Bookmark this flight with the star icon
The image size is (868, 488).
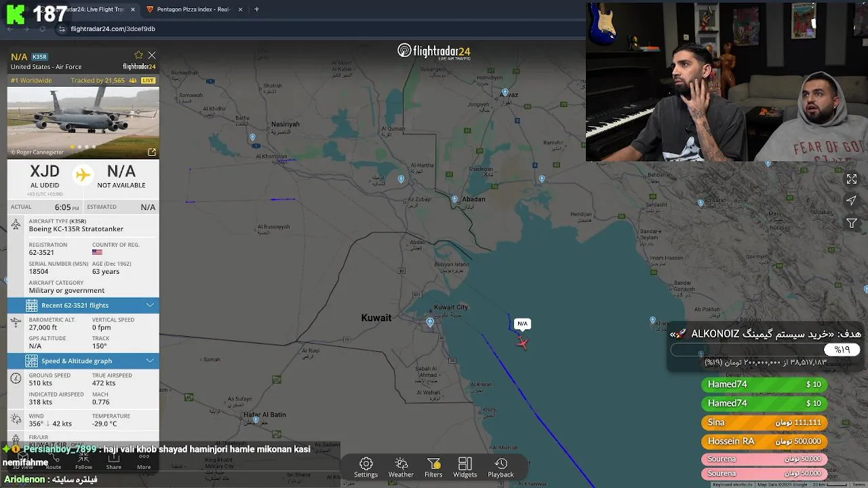(x=139, y=55)
